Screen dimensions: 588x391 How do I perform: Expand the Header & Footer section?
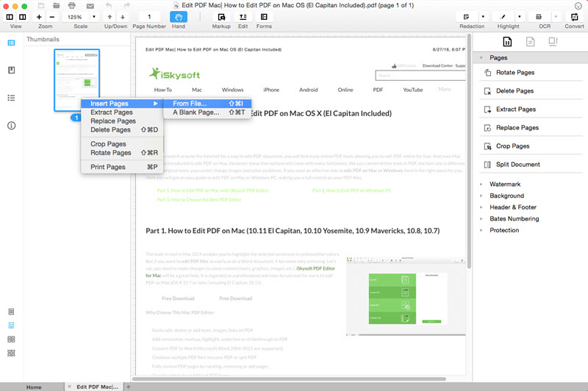coord(481,207)
